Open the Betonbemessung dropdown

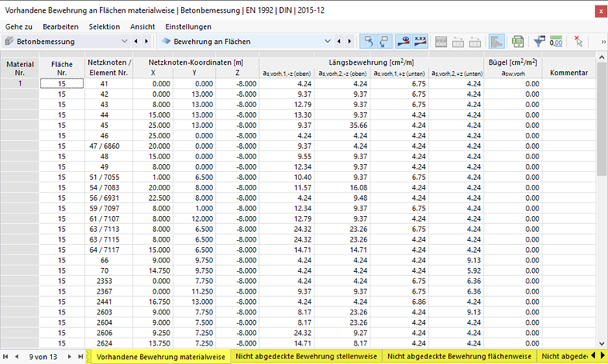125,41
